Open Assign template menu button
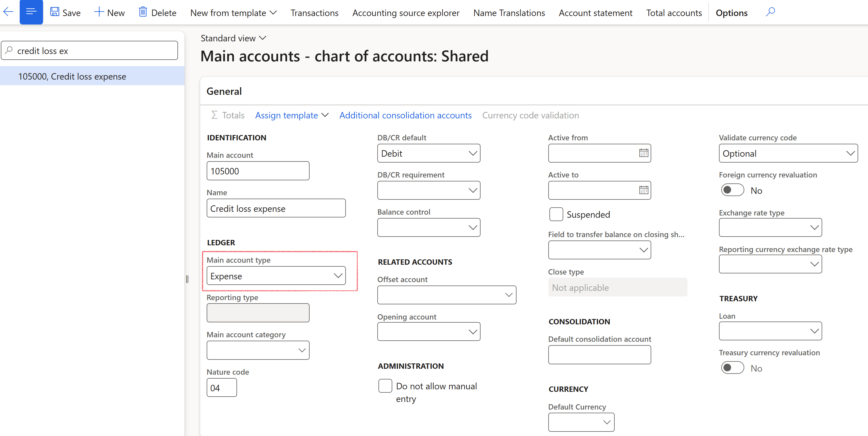Image resolution: width=868 pixels, height=436 pixels. click(x=292, y=115)
